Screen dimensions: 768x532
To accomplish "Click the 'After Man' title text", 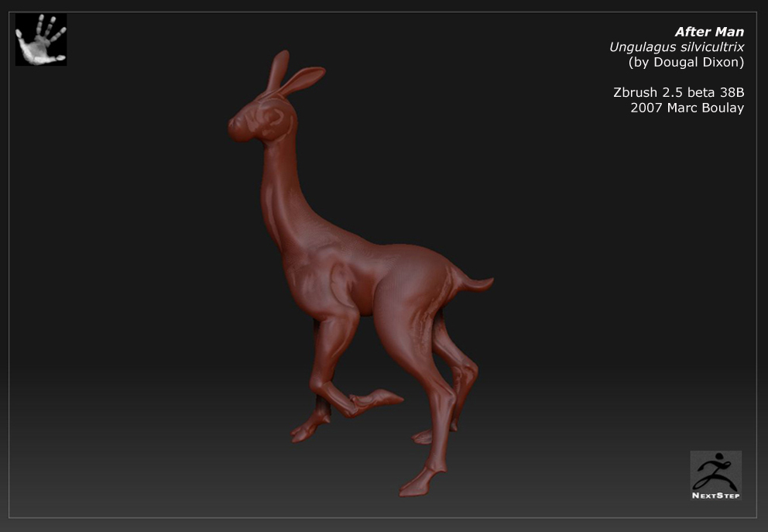I will point(709,32).
